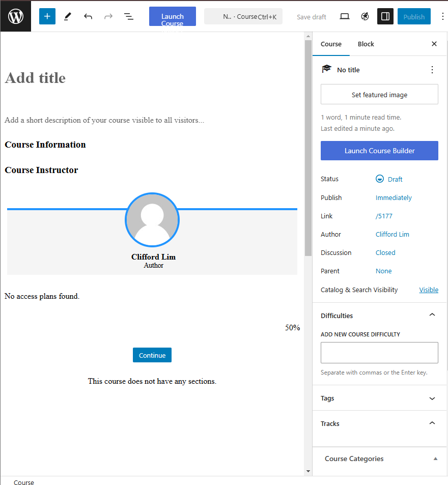Click Set featured image
Image resolution: width=448 pixels, height=485 pixels.
(x=379, y=94)
